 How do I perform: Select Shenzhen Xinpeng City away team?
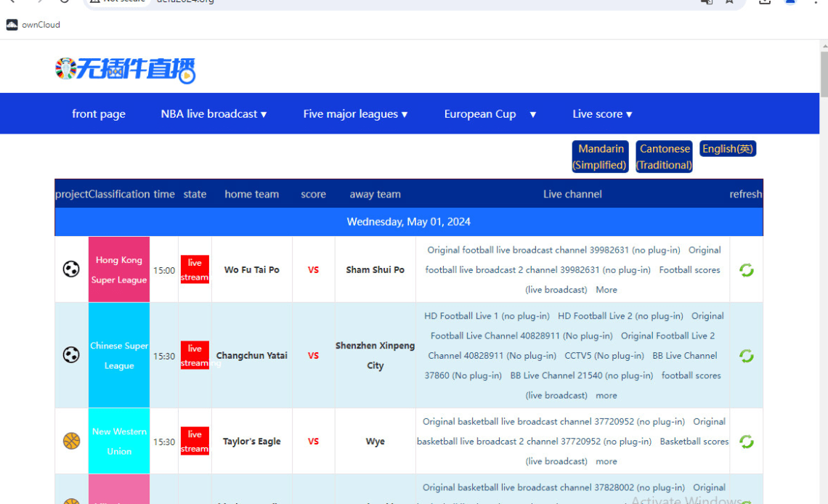(375, 356)
